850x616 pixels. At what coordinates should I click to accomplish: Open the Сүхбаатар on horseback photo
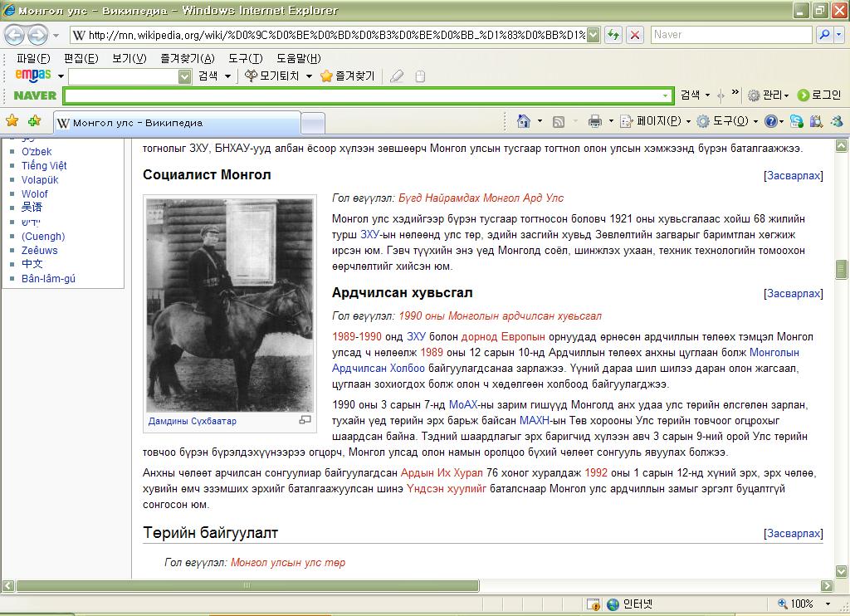click(x=230, y=306)
